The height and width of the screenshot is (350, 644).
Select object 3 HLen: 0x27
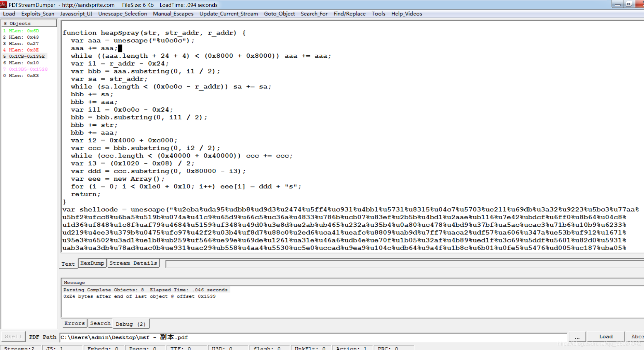coord(21,44)
